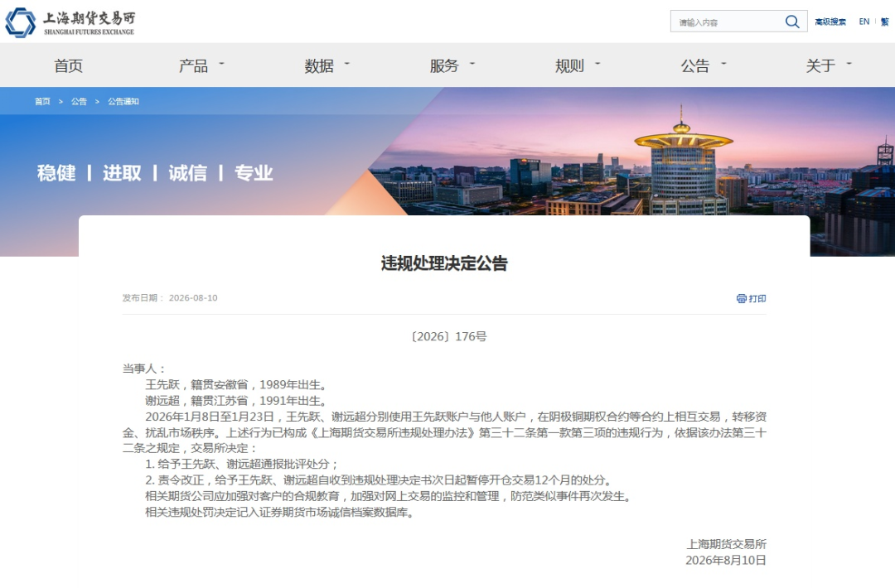
Task: Open the 数据 menu
Action: [318, 65]
